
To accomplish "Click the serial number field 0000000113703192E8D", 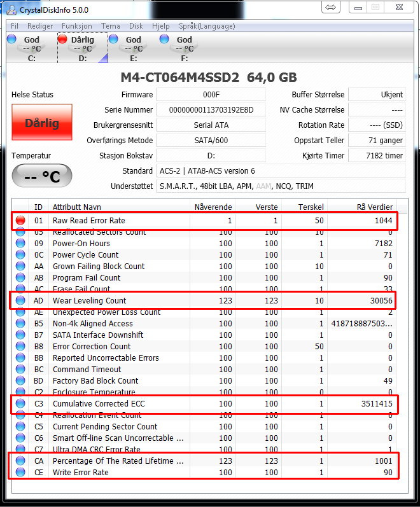I will pos(211,109).
